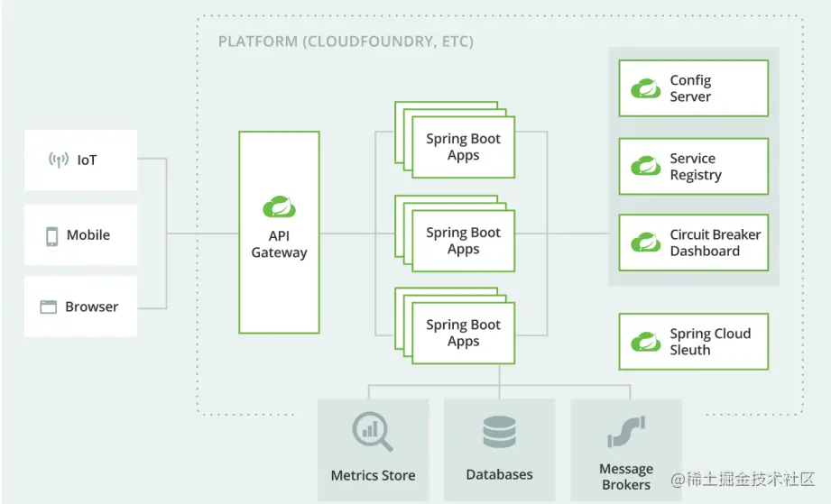
Task: Select the Mobile client box
Action: pos(80,235)
